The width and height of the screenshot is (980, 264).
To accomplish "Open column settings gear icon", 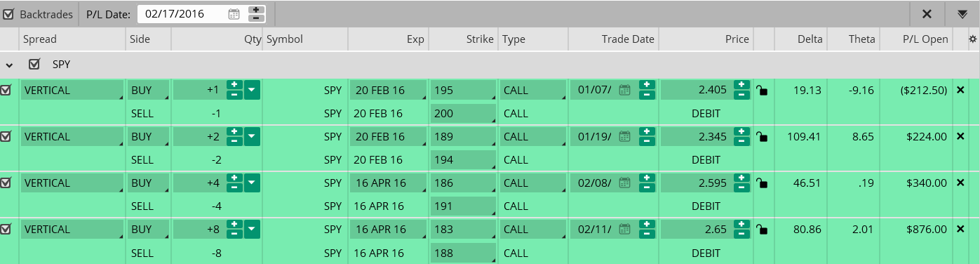I will click(x=972, y=39).
